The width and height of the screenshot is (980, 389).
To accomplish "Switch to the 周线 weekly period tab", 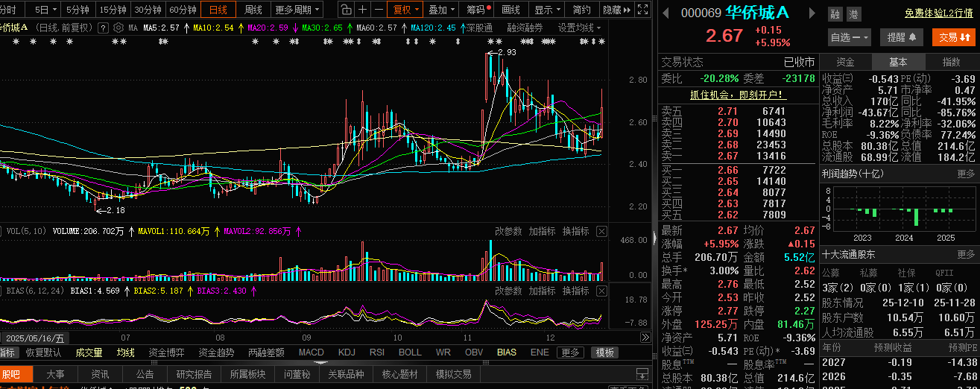I will click(x=253, y=10).
